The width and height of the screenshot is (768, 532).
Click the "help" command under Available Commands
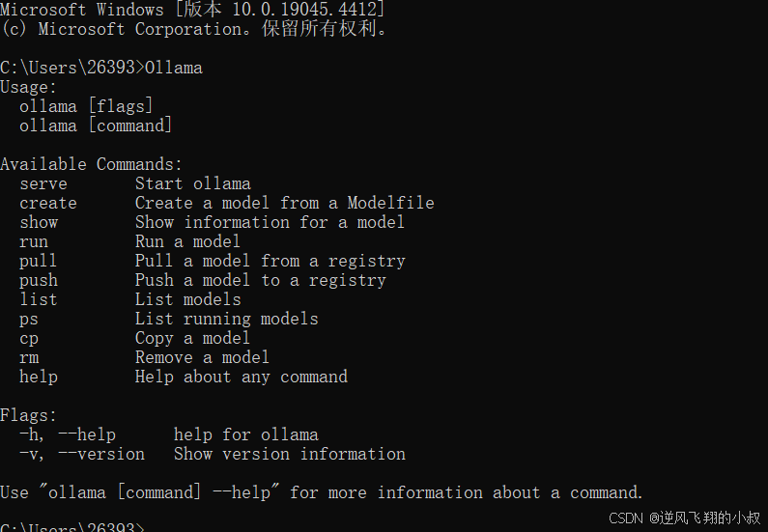click(x=39, y=377)
